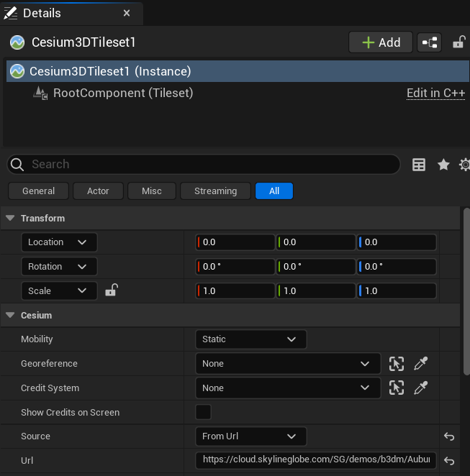Select Cesium3DTileset1 (Instance) row

pyautogui.click(x=238, y=71)
